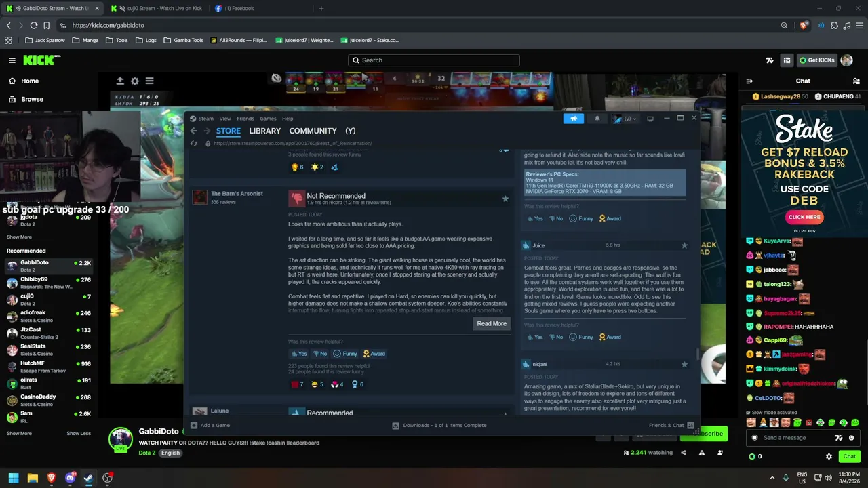Go back in the browser

tap(9, 26)
